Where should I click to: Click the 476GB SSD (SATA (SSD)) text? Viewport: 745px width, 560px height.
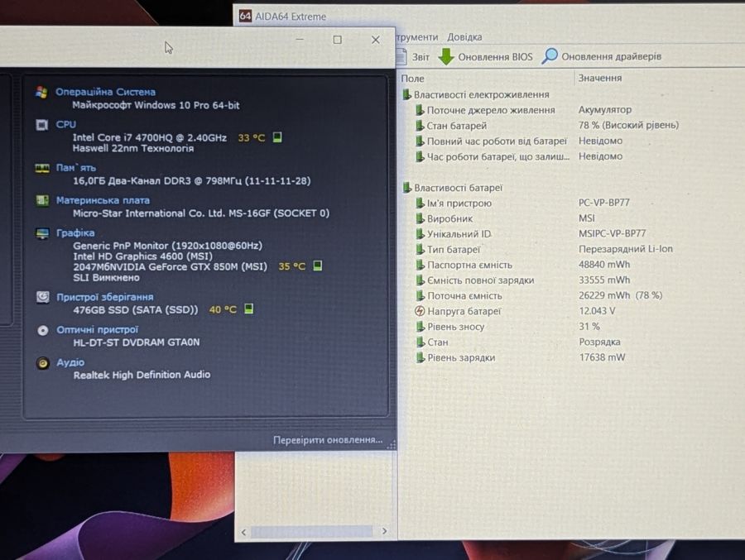click(x=136, y=309)
